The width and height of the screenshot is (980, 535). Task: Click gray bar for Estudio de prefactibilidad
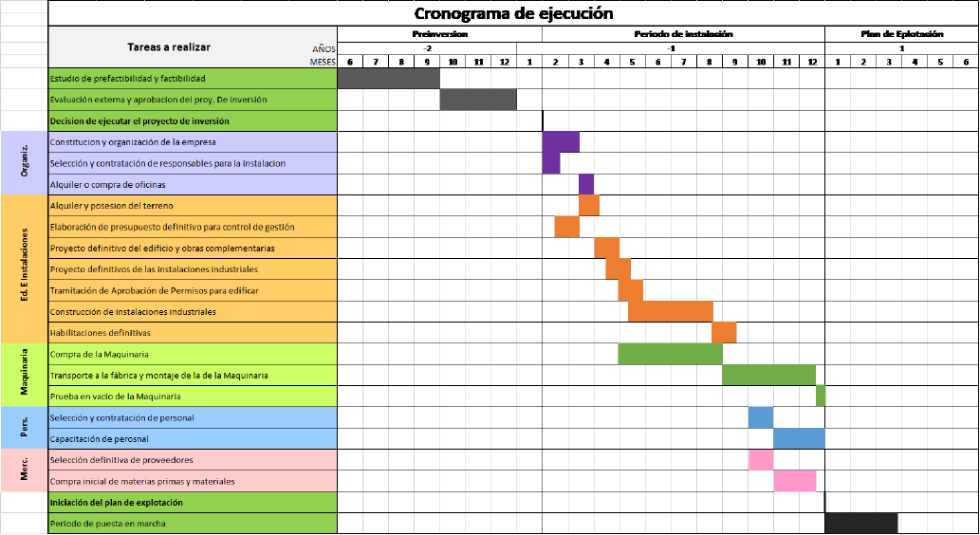tap(389, 78)
